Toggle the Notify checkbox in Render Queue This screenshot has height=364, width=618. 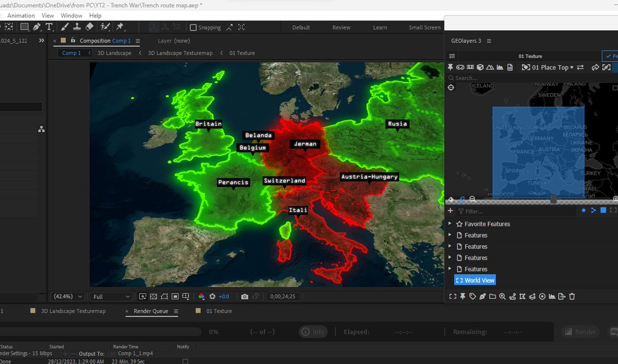(x=185, y=361)
